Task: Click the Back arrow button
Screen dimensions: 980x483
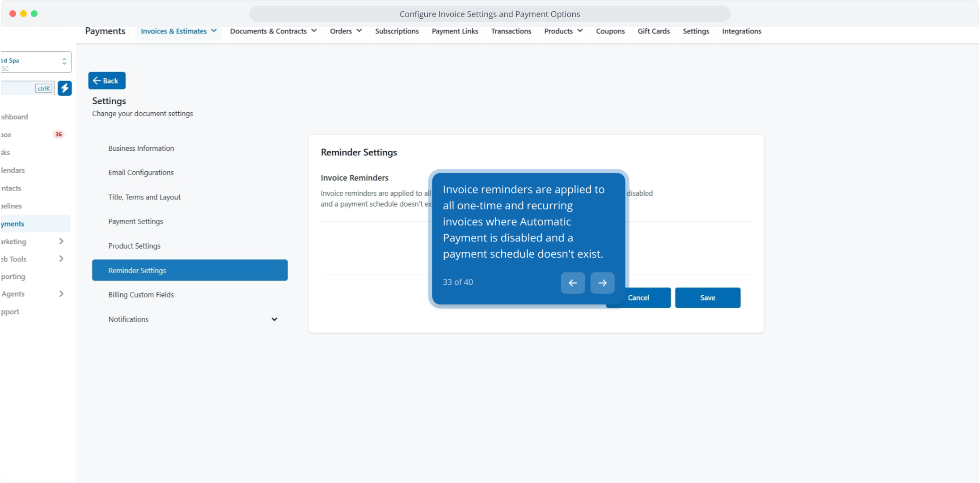Action: pyautogui.click(x=107, y=80)
